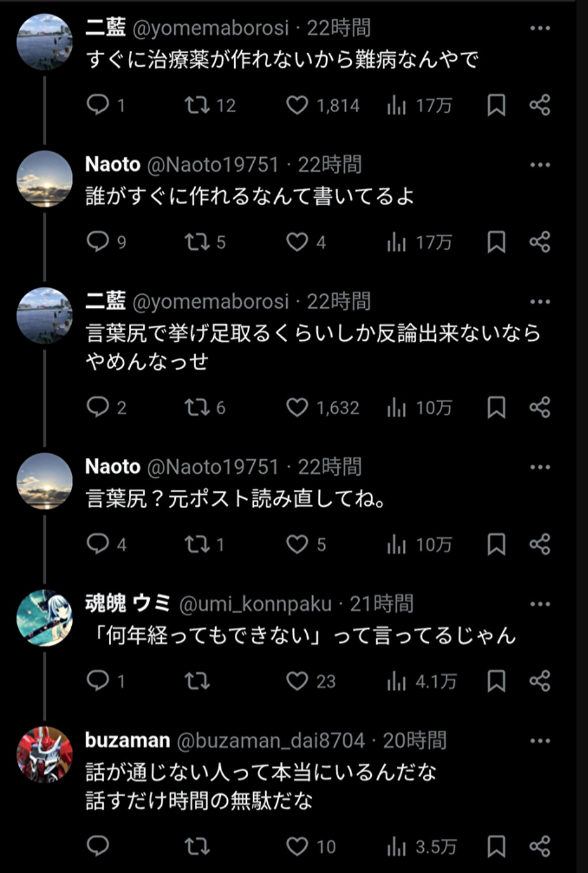Viewport: 588px width, 873px height.
Task: Share Naoto's post with 9 replies
Action: click(539, 242)
